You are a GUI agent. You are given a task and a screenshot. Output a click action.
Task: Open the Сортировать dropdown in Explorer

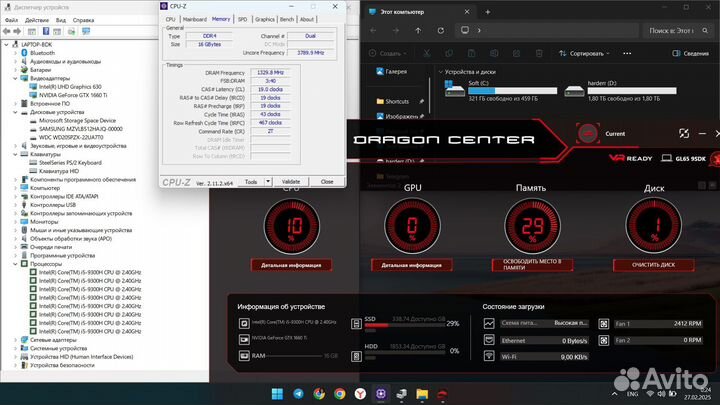(585, 53)
